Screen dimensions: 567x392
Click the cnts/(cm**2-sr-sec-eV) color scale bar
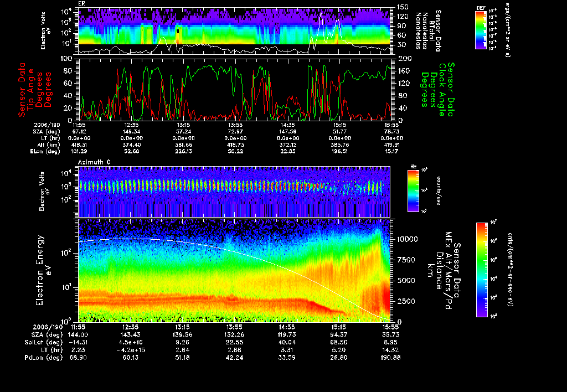coord(482,270)
